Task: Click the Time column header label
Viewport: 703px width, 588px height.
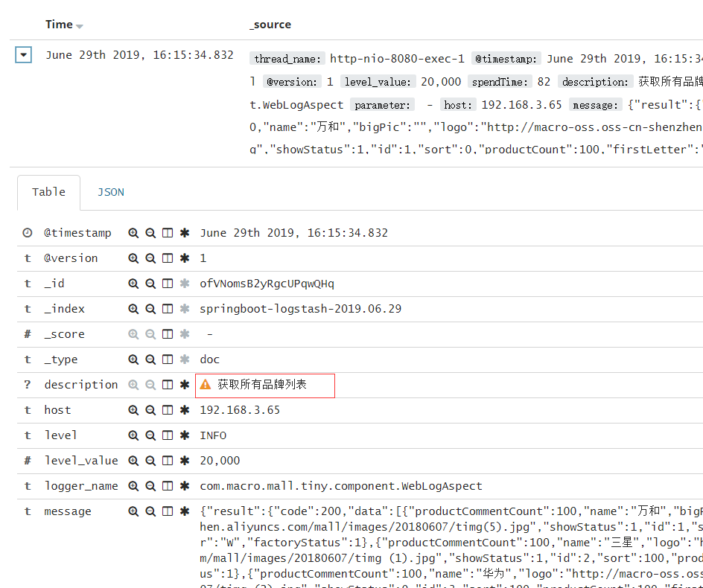Action: (58, 25)
